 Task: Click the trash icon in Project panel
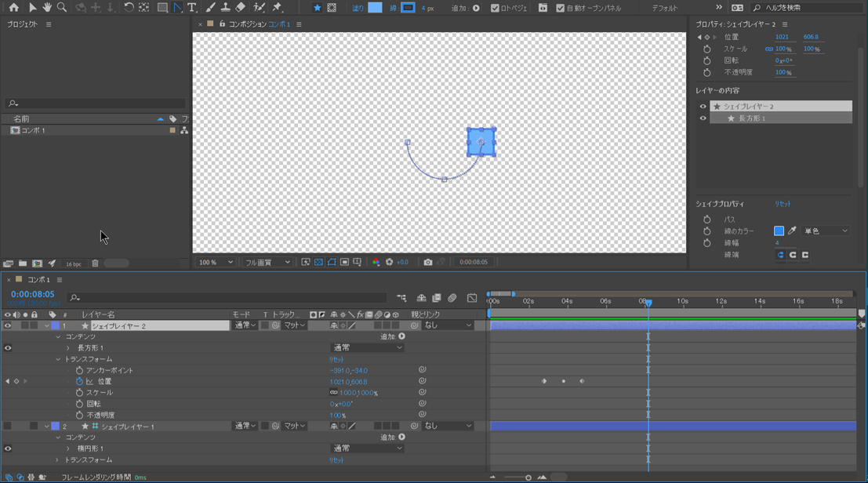(95, 263)
